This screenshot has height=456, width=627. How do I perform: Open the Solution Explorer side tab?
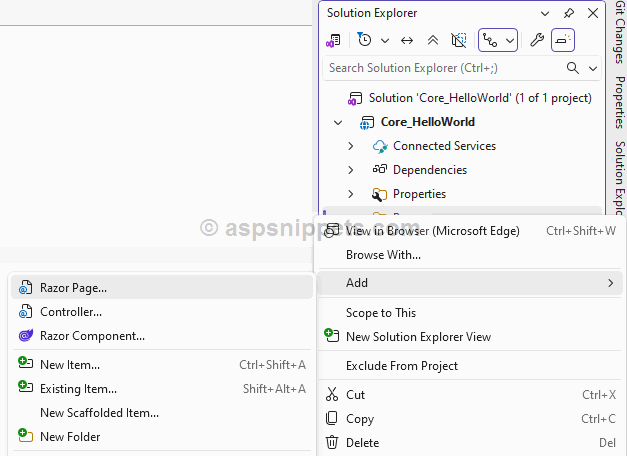click(620, 178)
